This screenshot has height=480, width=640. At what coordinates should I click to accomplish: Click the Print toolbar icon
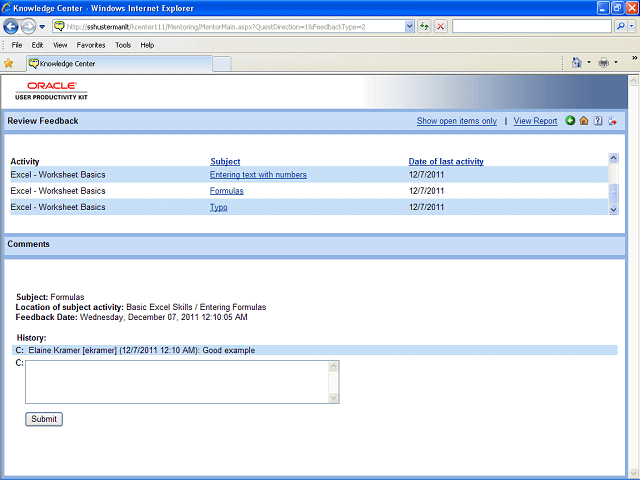click(x=603, y=62)
